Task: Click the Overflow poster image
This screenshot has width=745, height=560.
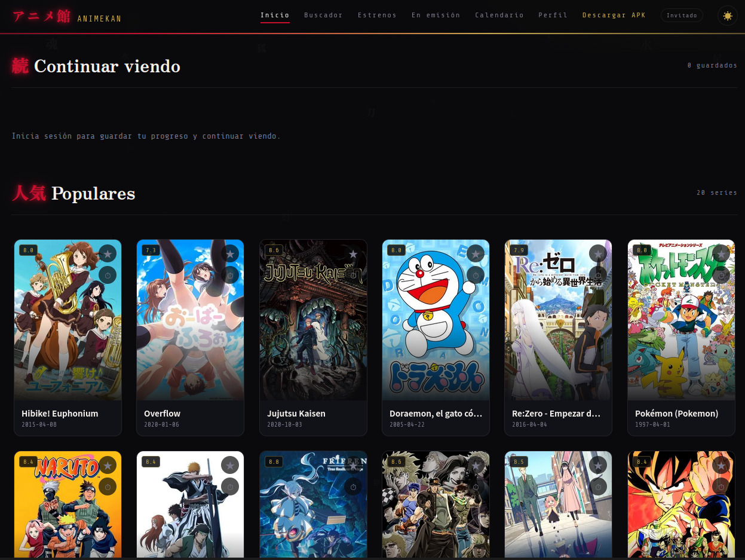Action: click(x=190, y=320)
